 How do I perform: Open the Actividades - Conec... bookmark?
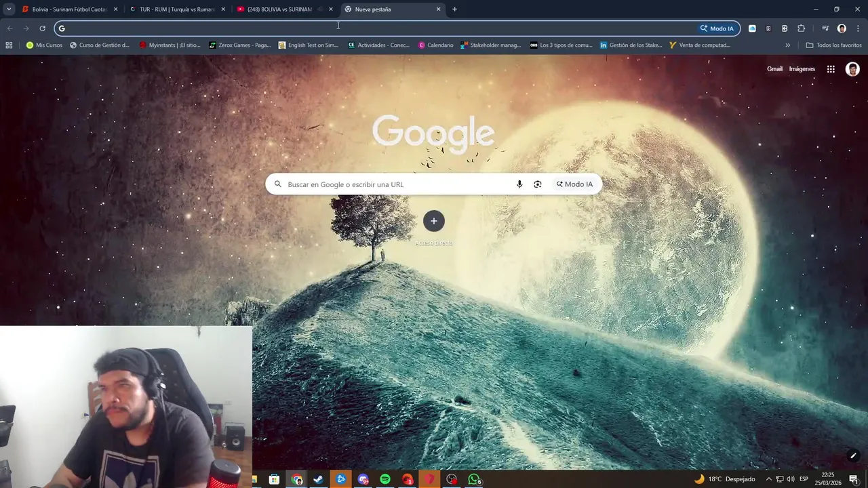[x=378, y=45]
